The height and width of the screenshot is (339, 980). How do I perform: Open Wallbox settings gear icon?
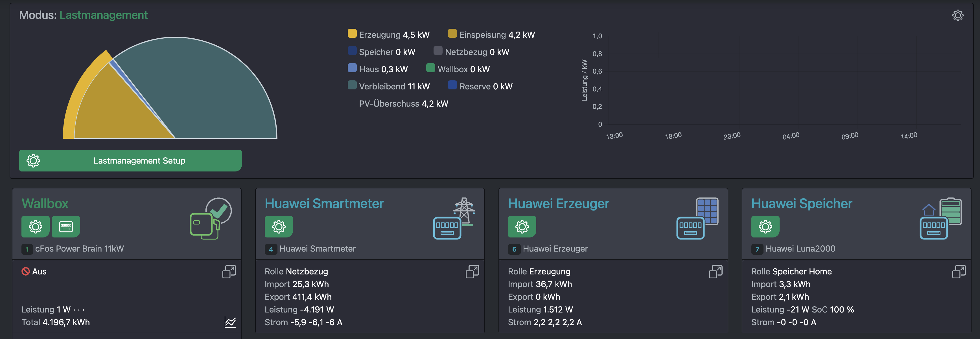point(35,227)
